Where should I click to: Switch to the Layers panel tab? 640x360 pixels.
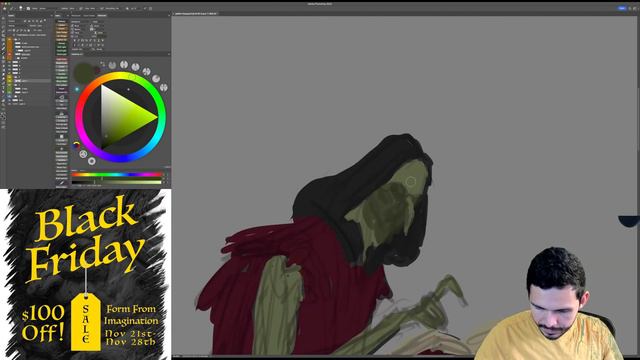click(x=11, y=16)
